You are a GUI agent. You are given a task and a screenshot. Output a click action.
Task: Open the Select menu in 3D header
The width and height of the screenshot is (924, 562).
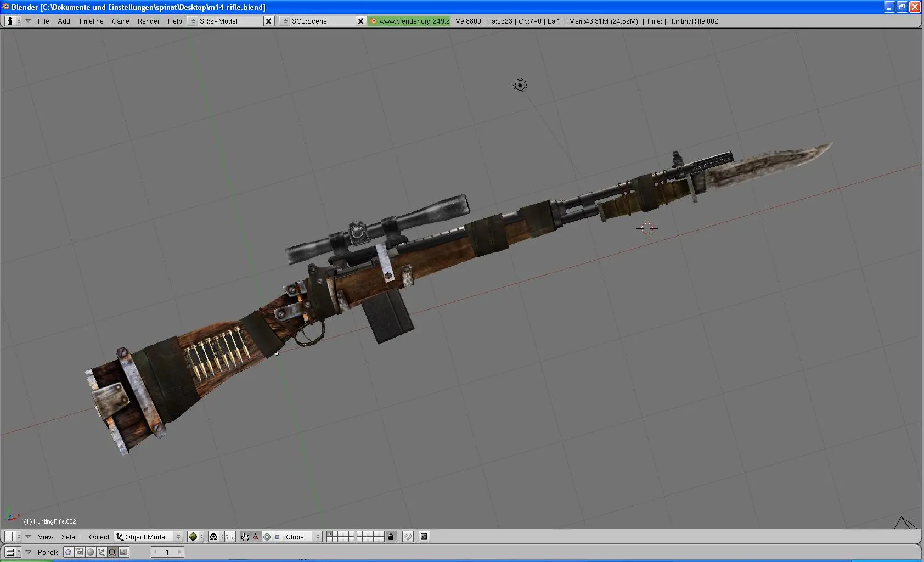pos(71,537)
